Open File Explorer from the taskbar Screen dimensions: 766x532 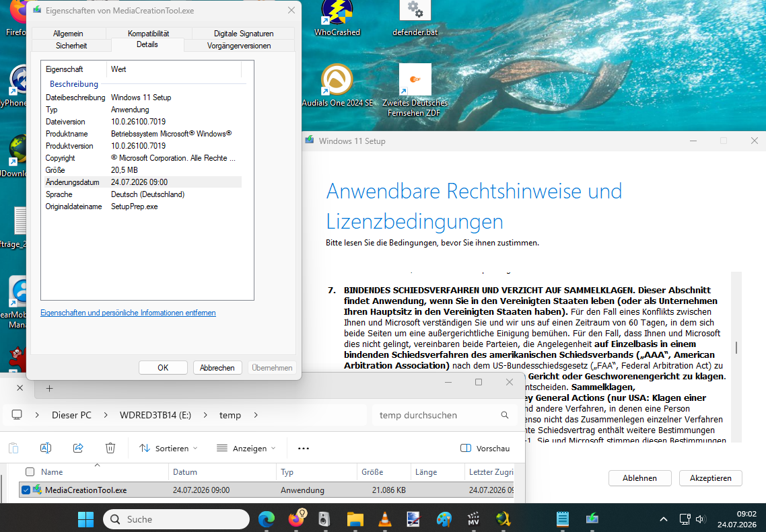(355, 519)
